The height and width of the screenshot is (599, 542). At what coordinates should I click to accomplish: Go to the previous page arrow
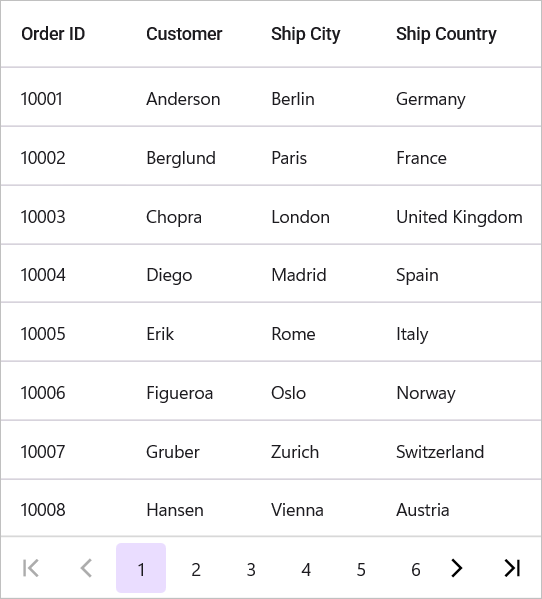tap(86, 568)
